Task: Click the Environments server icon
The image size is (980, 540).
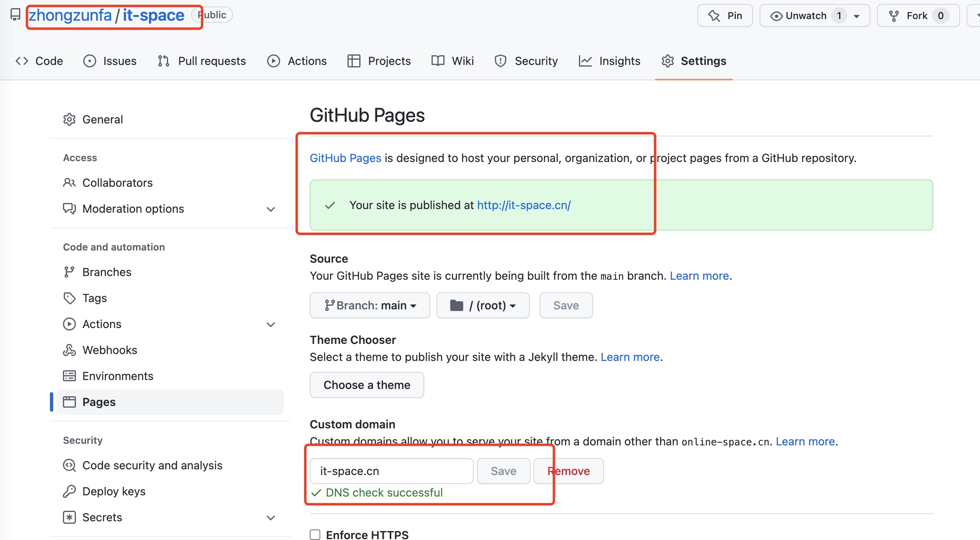Action: pos(69,376)
